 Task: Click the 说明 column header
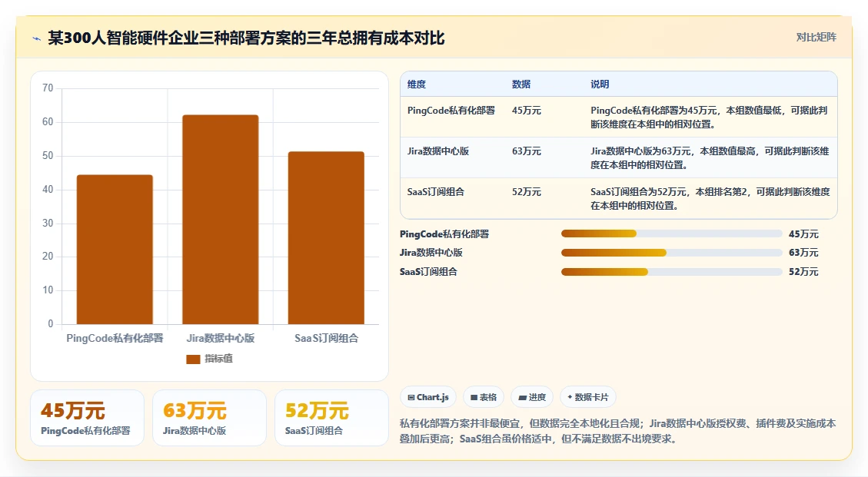click(600, 84)
